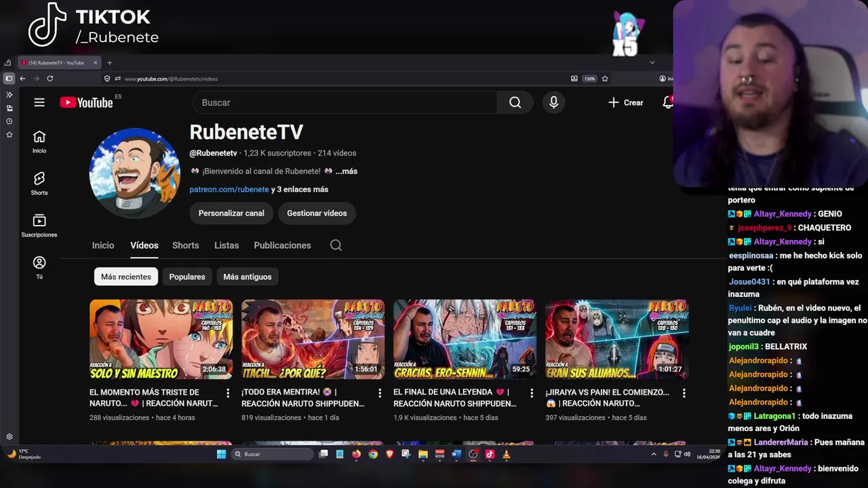This screenshot has height=488, width=868.
Task: Select the Shorts channel tab
Action: [x=185, y=245]
